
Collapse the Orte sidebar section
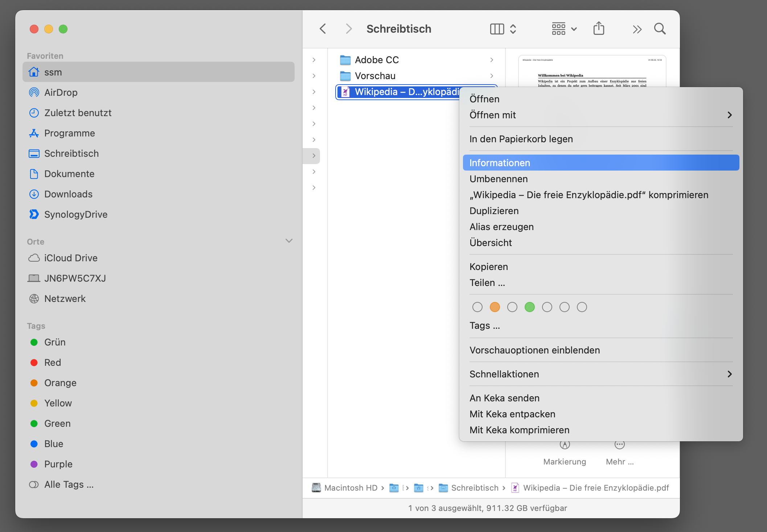point(289,241)
